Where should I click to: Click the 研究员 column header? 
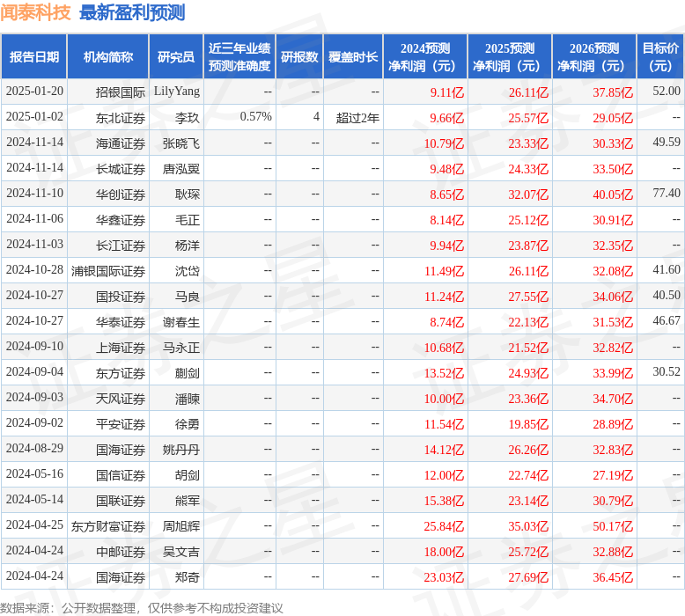176,56
